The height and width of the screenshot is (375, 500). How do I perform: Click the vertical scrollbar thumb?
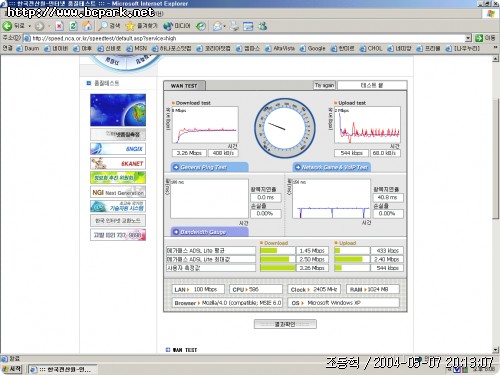click(x=496, y=159)
